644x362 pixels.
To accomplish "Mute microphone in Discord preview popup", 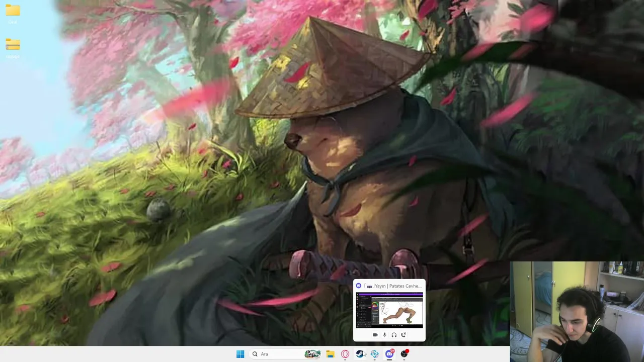I will (x=385, y=335).
